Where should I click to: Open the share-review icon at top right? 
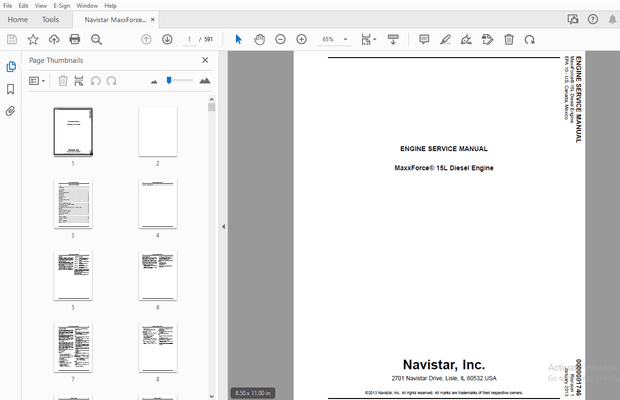[x=573, y=19]
